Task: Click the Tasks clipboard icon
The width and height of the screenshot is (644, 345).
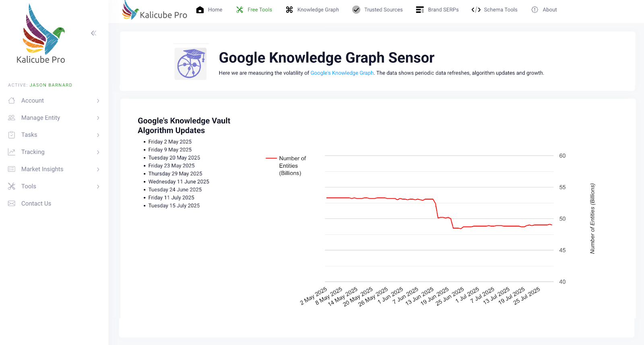Action: click(12, 135)
